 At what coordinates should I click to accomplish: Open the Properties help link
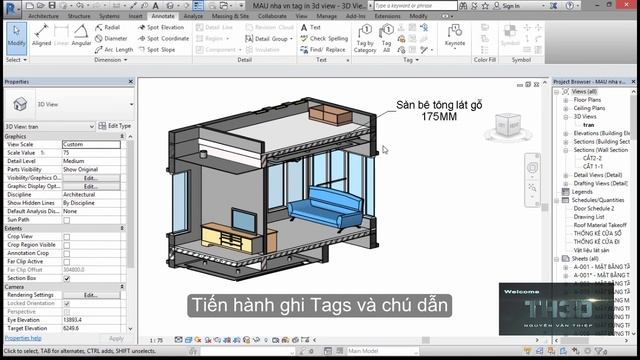click(x=23, y=338)
